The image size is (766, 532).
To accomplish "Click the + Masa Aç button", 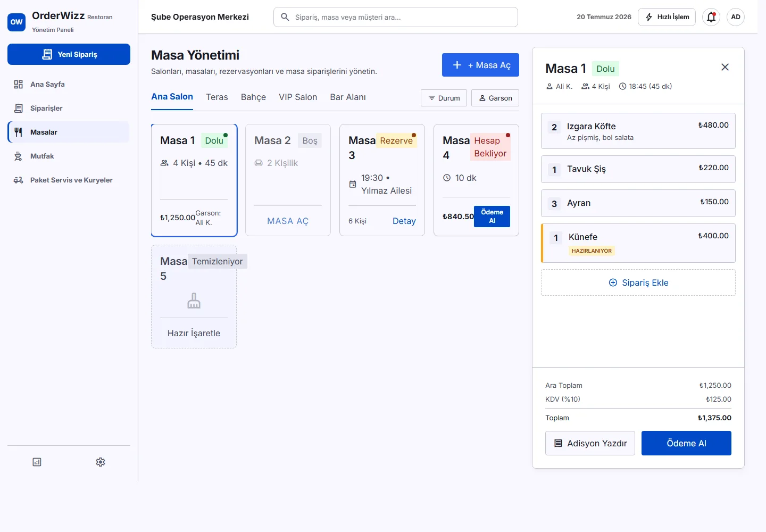I will pyautogui.click(x=480, y=65).
